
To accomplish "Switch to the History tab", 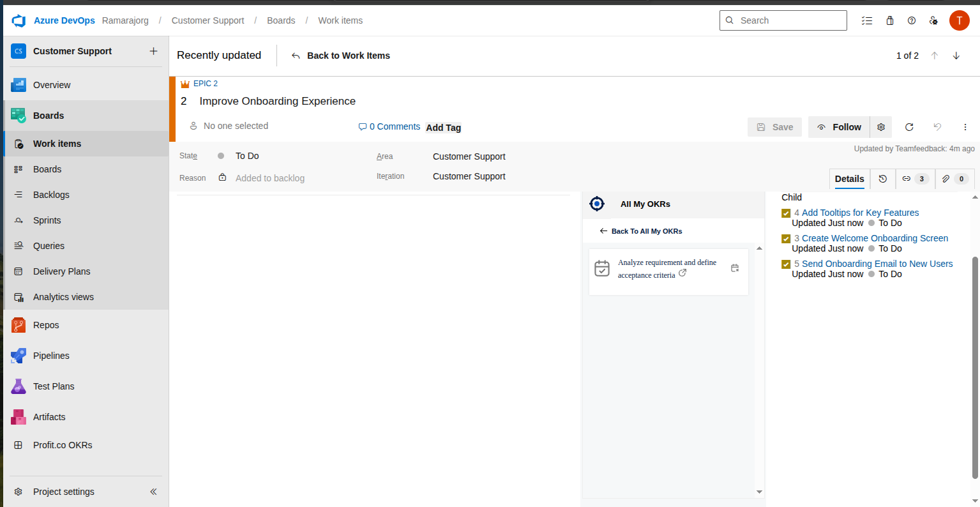I will pyautogui.click(x=883, y=179).
